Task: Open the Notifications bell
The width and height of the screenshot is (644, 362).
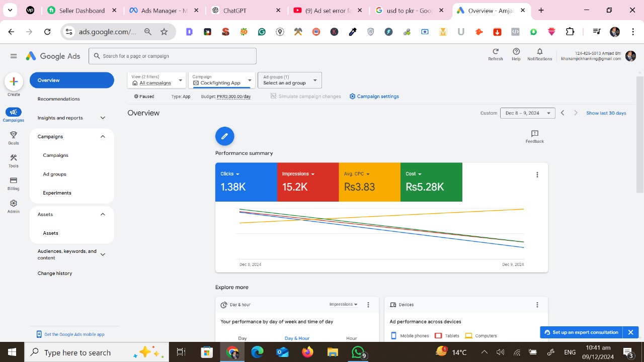Action: tap(539, 52)
